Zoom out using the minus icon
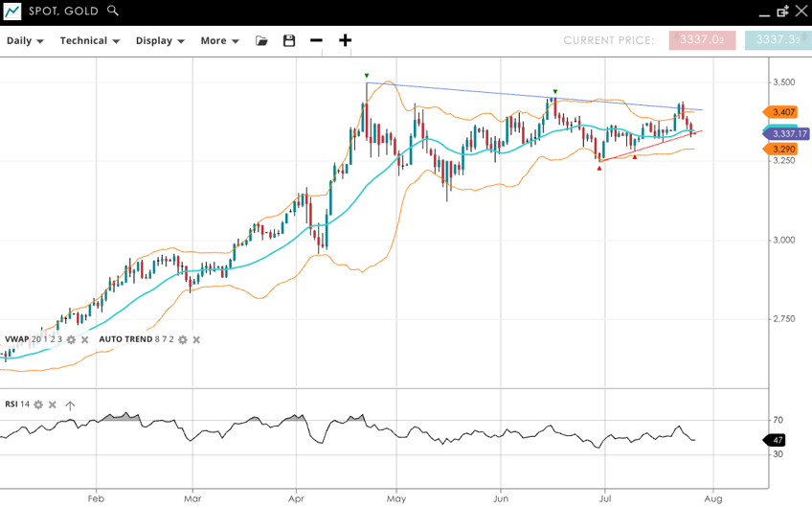 point(317,40)
